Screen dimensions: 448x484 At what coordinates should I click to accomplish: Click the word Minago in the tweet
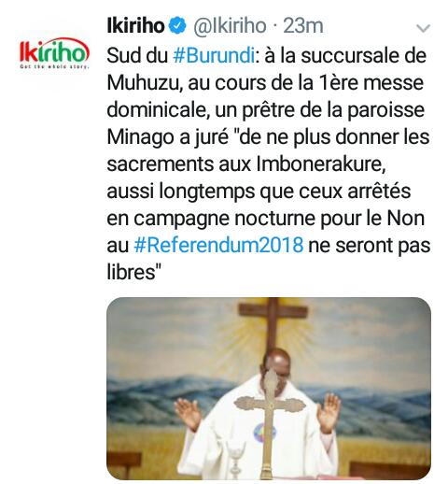141,138
